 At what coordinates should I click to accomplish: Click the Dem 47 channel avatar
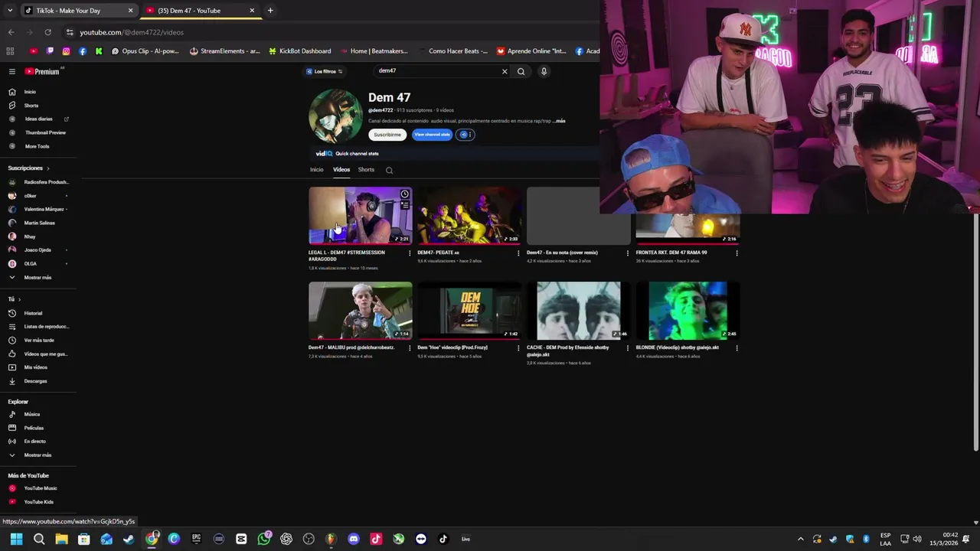point(335,116)
